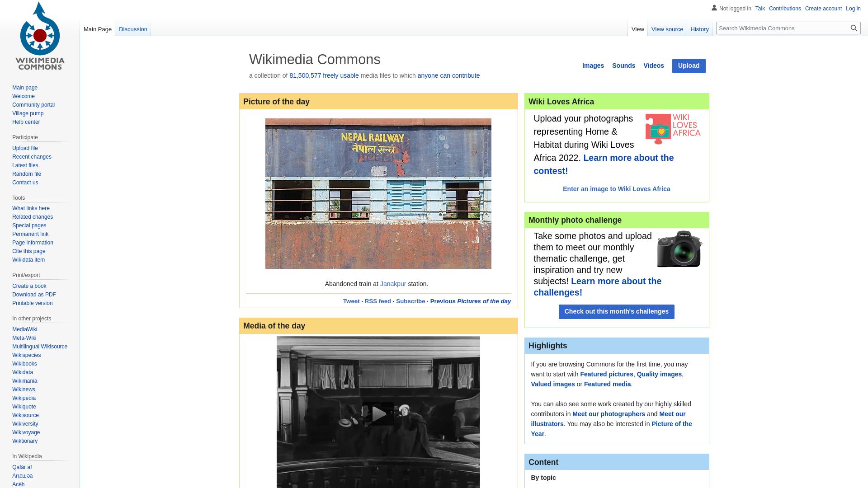The width and height of the screenshot is (868, 488).
Task: Click the Discussion tab
Action: (133, 29)
